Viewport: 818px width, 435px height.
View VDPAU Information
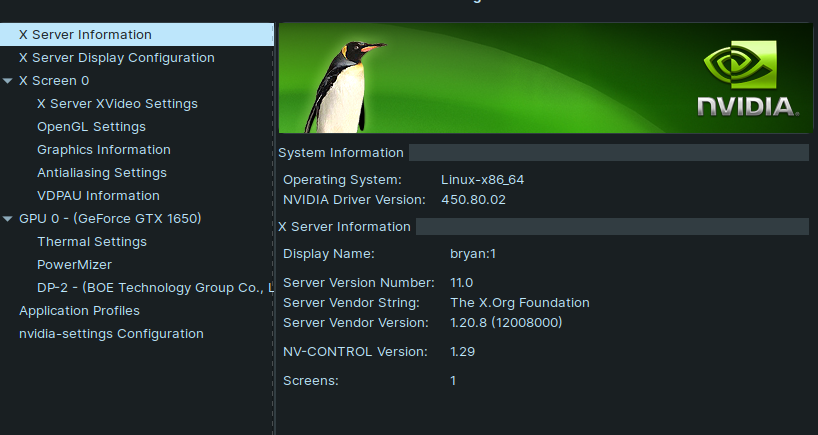98,196
